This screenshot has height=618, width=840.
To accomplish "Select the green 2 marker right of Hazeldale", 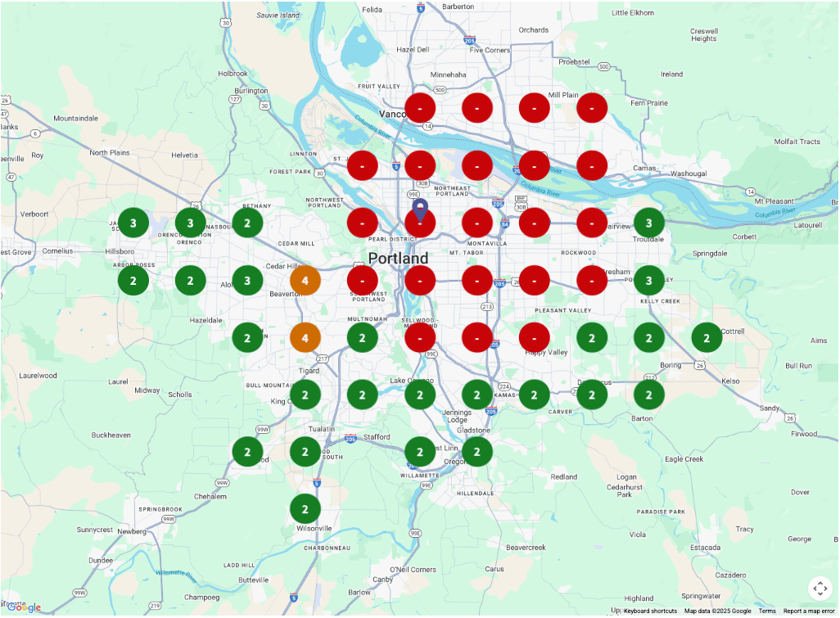I will coord(247,338).
